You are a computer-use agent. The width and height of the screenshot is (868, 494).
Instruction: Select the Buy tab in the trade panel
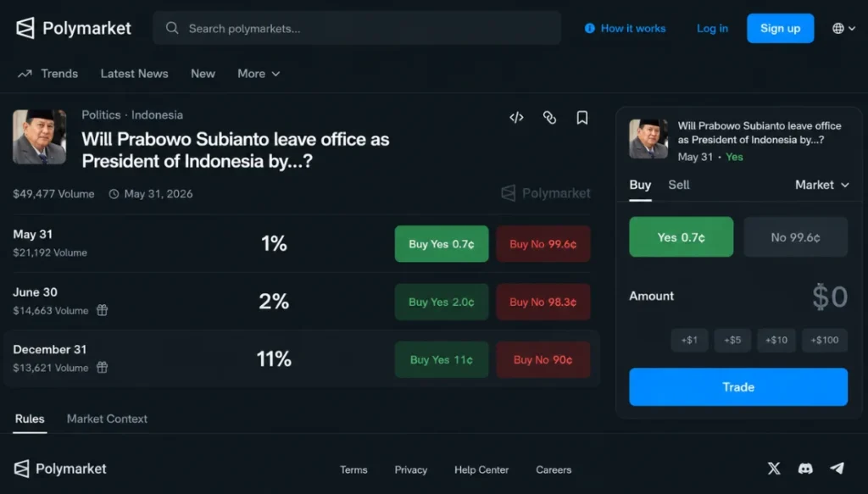pos(640,186)
